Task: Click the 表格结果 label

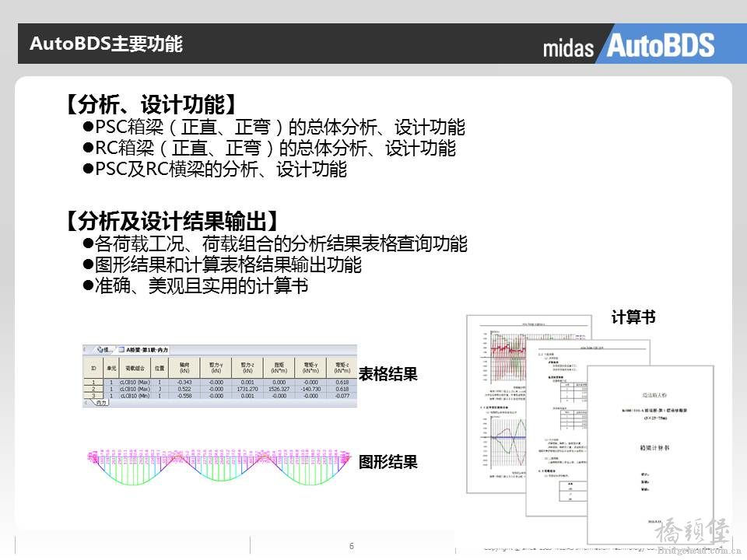Action: tap(388, 374)
